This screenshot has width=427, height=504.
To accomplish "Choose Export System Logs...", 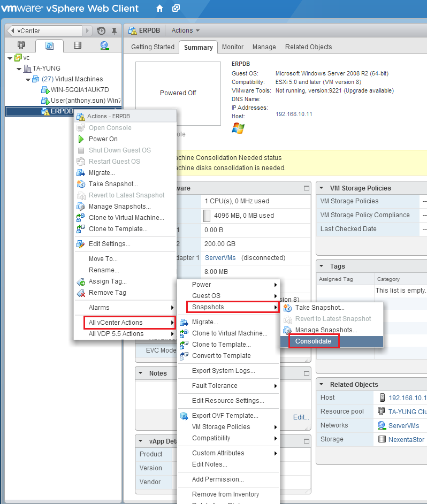I will [228, 371].
